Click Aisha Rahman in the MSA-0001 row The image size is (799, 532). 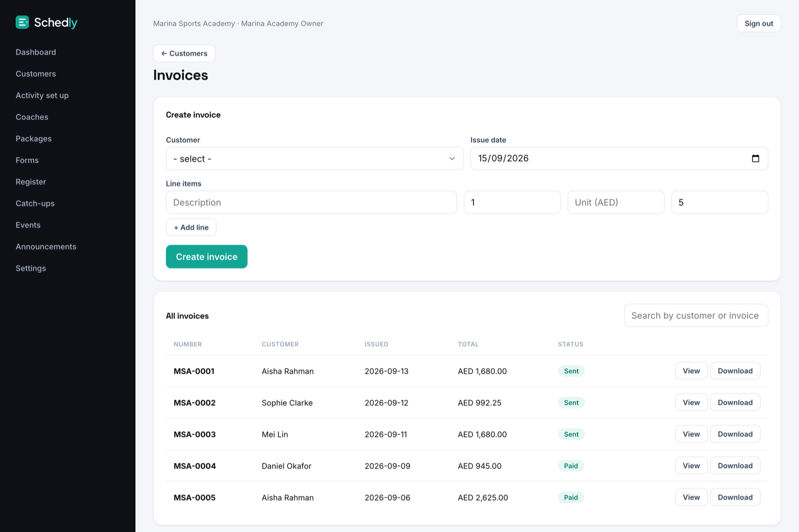pos(288,371)
